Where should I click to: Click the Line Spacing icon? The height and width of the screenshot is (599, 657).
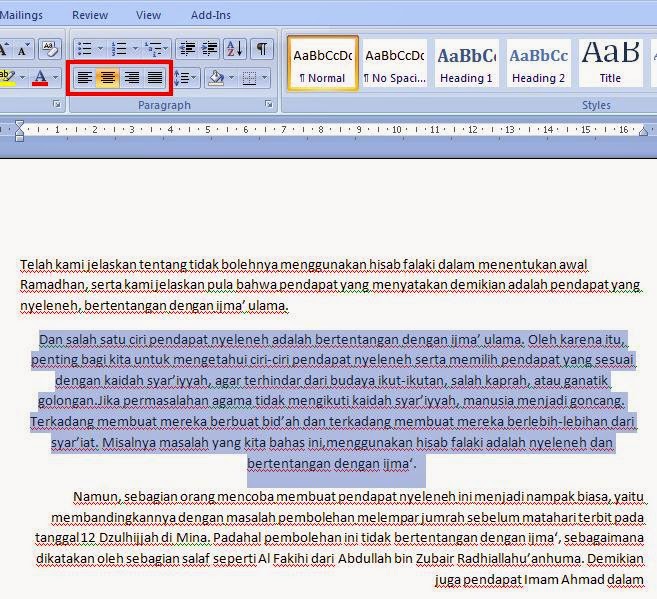pos(182,77)
